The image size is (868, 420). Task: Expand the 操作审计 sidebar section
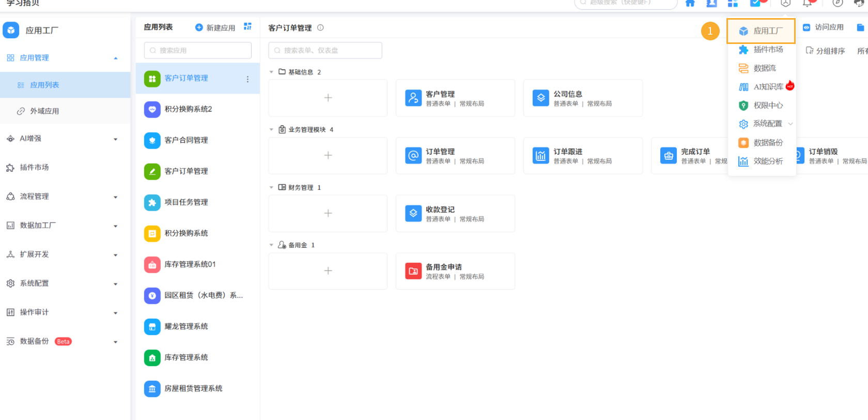[x=116, y=313]
